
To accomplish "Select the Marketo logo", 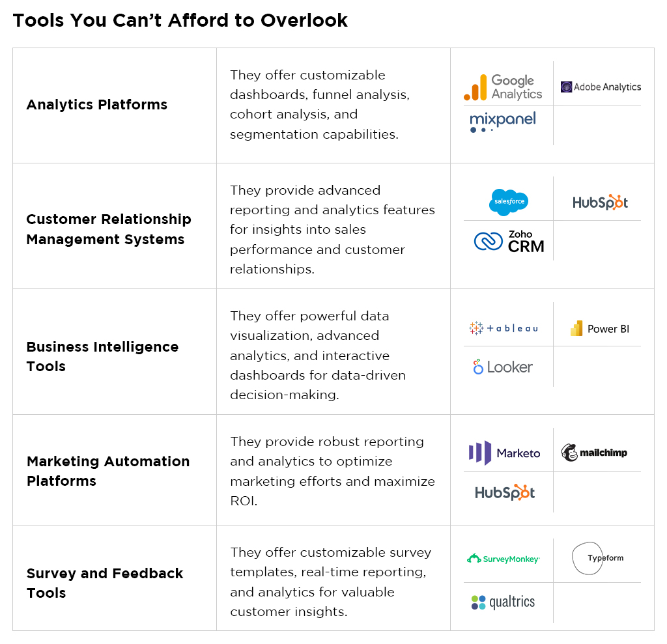I will coord(504,453).
